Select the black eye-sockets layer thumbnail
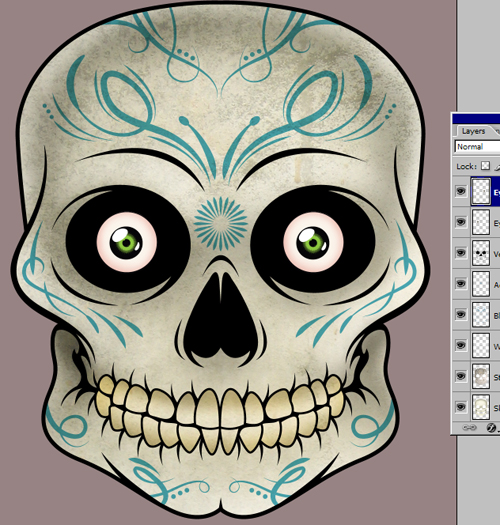Screen dimensions: 500x525 click(x=481, y=253)
